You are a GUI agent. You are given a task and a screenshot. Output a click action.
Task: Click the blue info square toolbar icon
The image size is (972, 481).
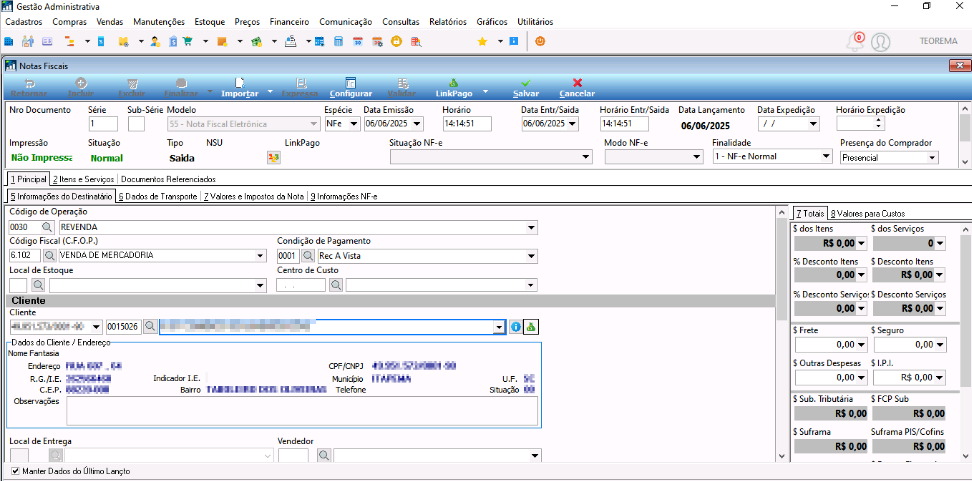(x=513, y=42)
